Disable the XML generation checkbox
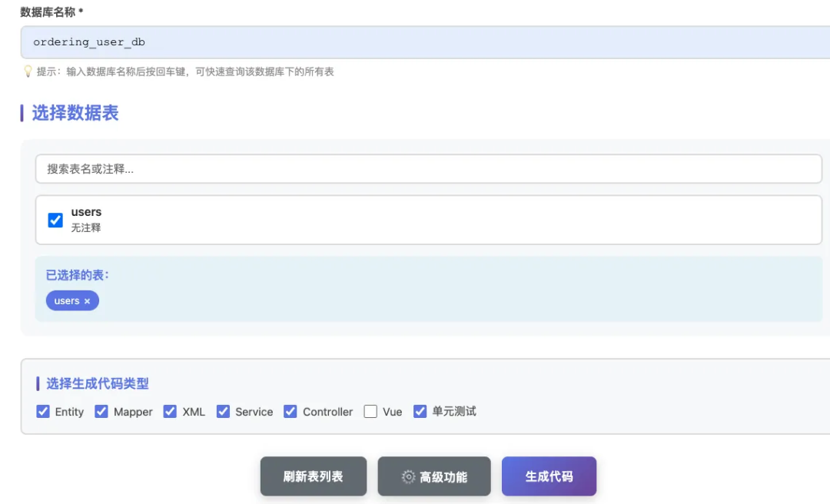The width and height of the screenshot is (830, 504). click(170, 412)
